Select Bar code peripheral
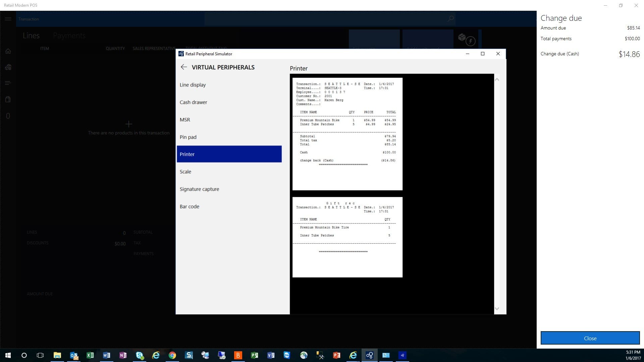 click(190, 206)
